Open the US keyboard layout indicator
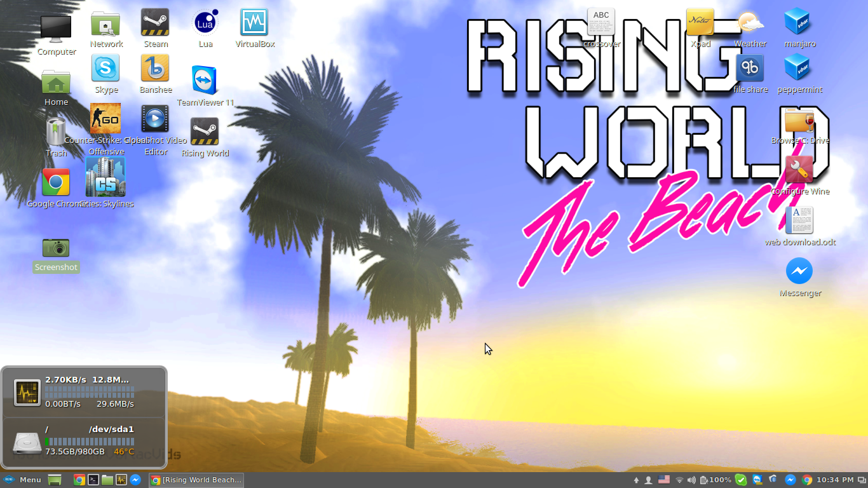Screen dimensions: 868x488 coord(664,480)
